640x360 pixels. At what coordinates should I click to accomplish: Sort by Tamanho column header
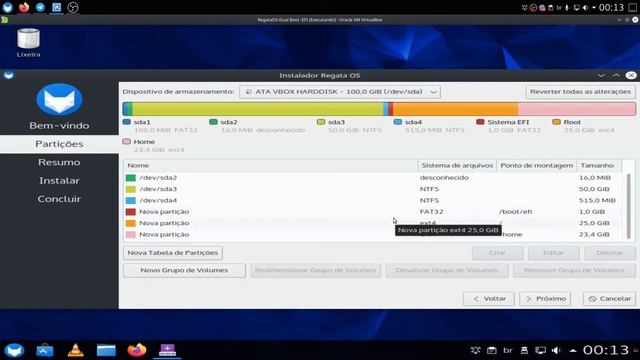pos(599,165)
